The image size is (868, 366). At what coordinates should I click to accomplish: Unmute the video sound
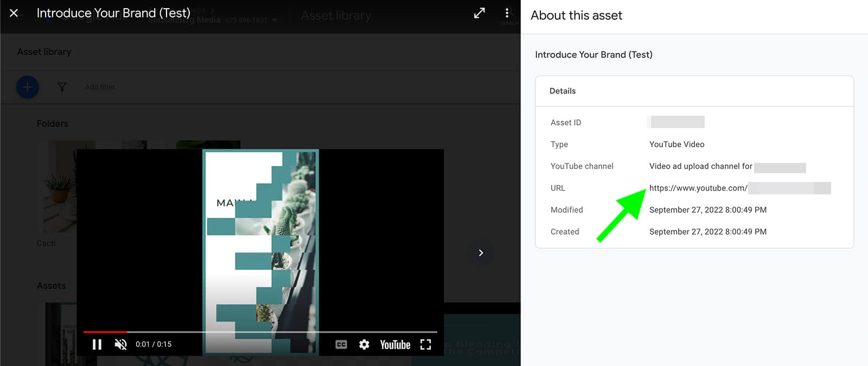tap(120, 344)
